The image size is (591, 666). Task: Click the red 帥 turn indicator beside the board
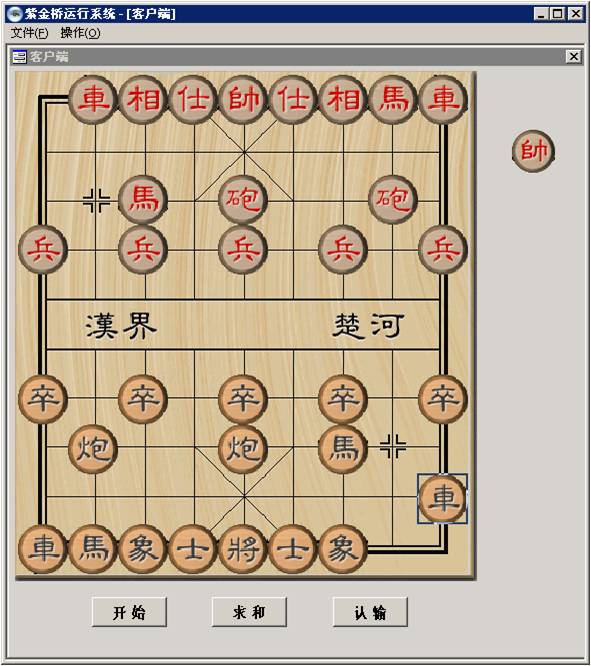(x=534, y=151)
